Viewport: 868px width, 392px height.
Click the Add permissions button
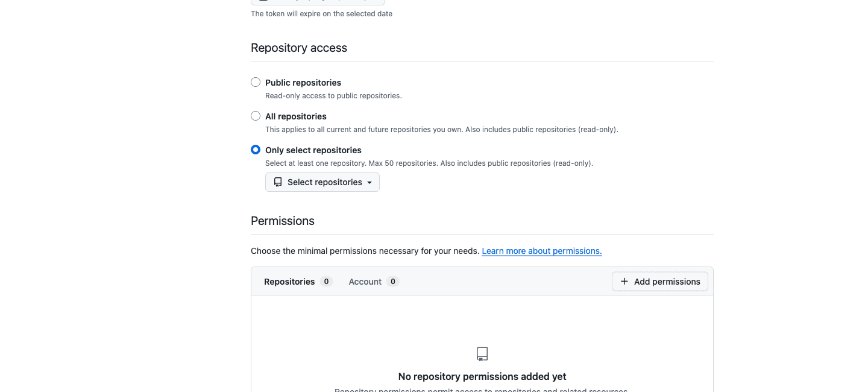coord(660,282)
